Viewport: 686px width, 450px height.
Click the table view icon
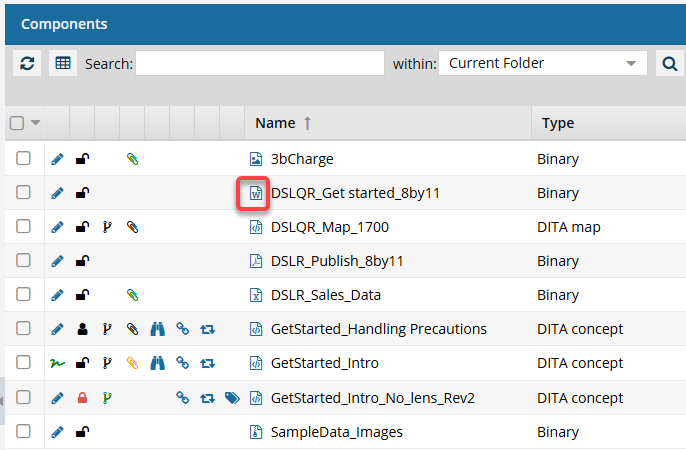pyautogui.click(x=63, y=63)
